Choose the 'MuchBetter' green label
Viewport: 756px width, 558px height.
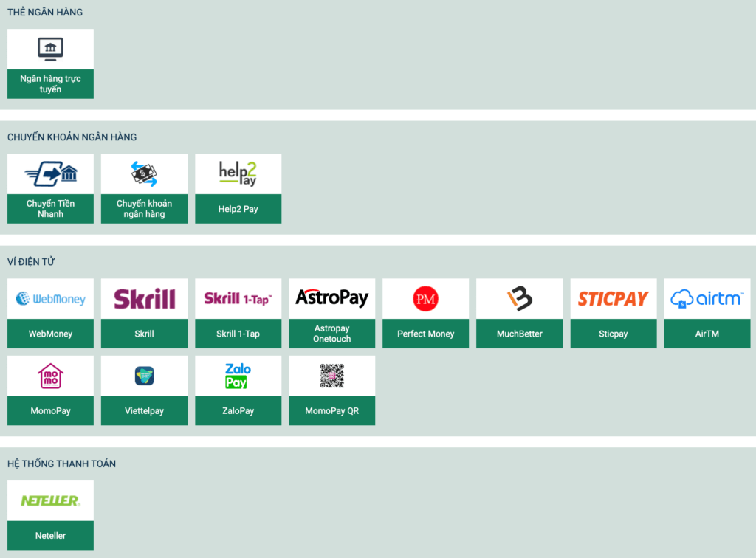pos(520,334)
